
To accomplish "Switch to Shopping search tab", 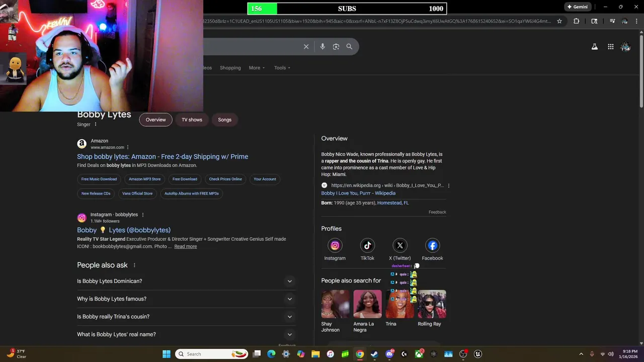I will 230,68.
